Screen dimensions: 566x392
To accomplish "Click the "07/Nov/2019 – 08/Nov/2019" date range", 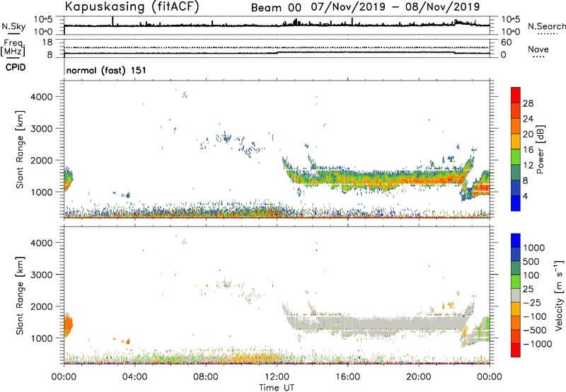I will 395,7.
